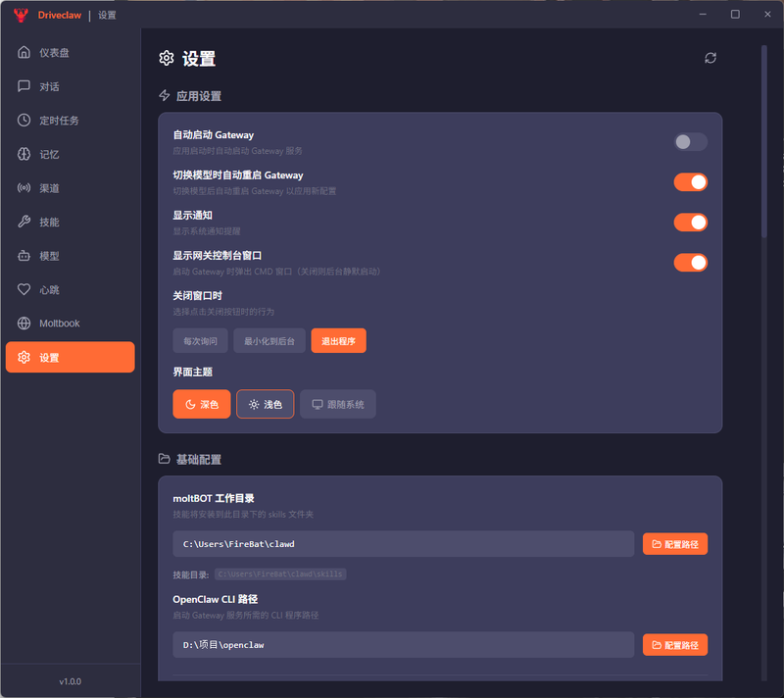The width and height of the screenshot is (784, 698).
Task: Navigate to 技能 skills page
Action: [x=70, y=222]
